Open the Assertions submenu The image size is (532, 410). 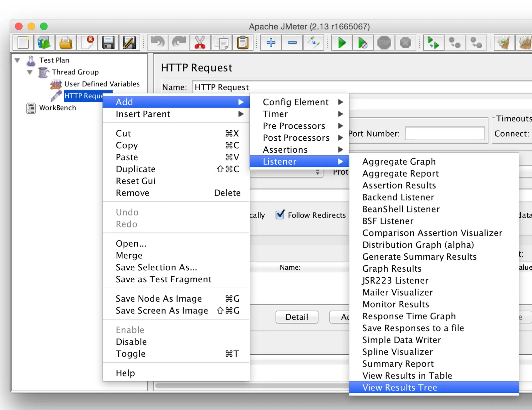[x=299, y=150]
